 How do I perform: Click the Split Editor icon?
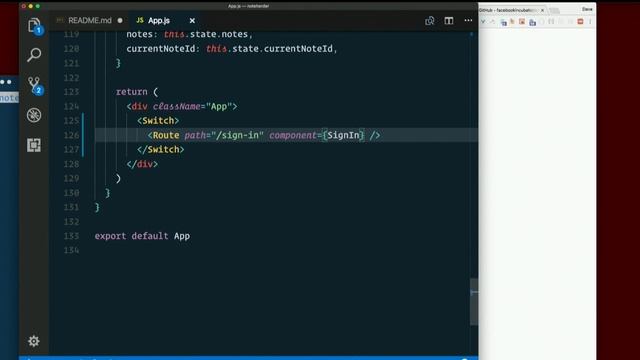tap(449, 20)
